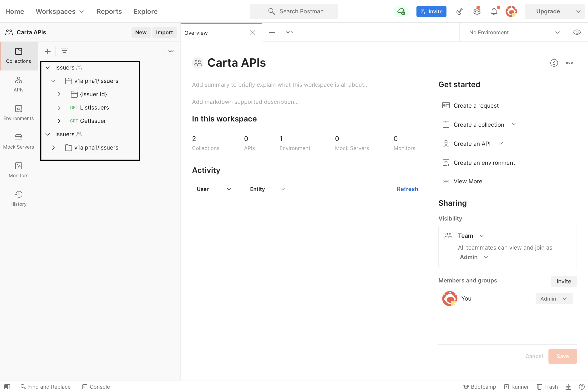Open the help question mark icon
Viewport: 588px width, 392px height.
582,387
